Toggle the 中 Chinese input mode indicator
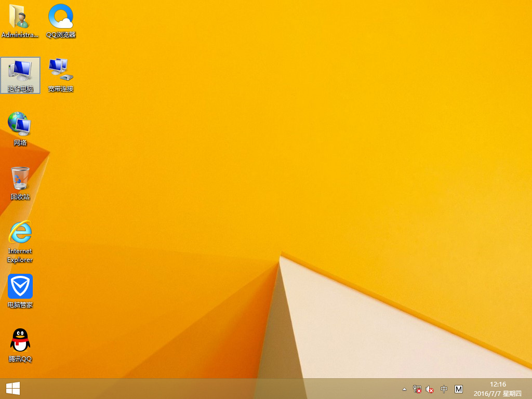 click(444, 389)
